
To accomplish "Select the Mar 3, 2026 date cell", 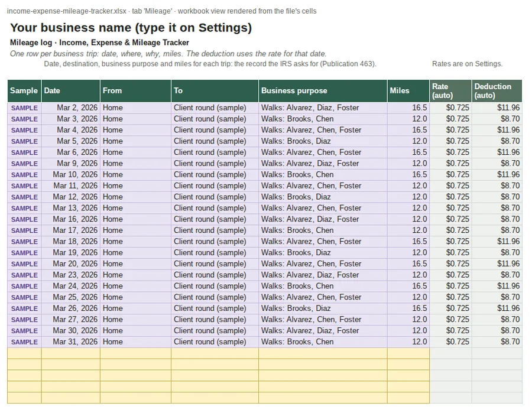I will [70, 119].
